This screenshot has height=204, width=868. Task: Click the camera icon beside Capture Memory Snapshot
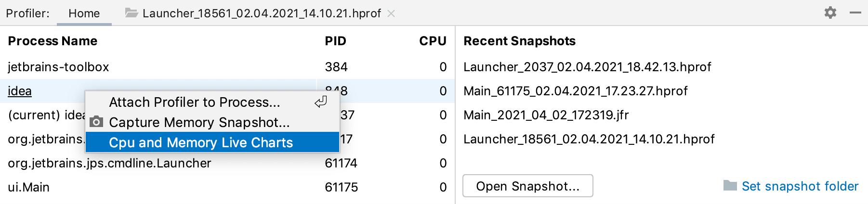(96, 122)
